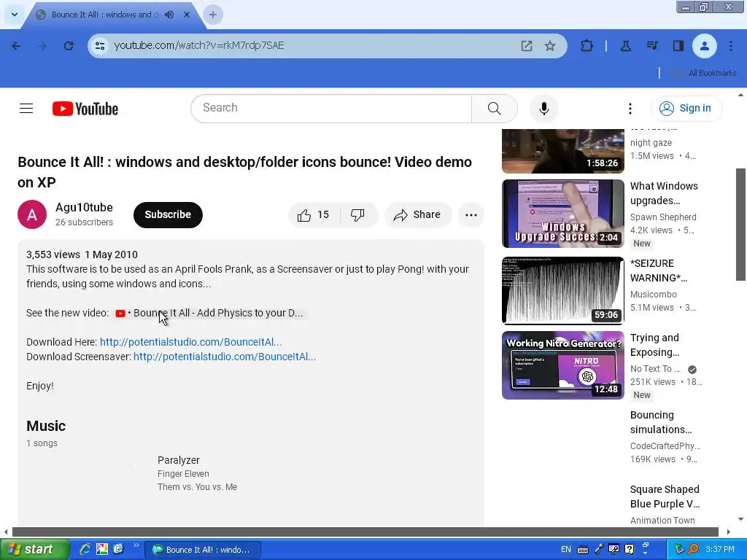Click the YouTube Search field
This screenshot has width=747, height=560.
pyautogui.click(x=331, y=108)
